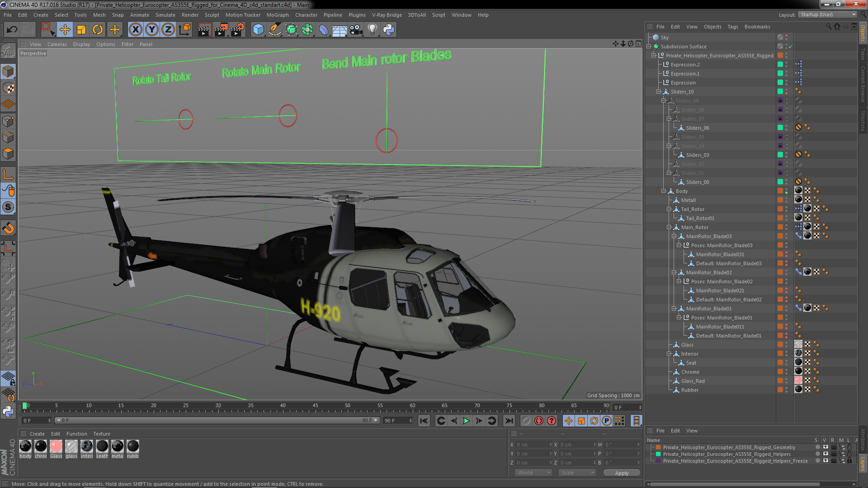
Task: Open the Scale mode dropdown
Action: [577, 473]
